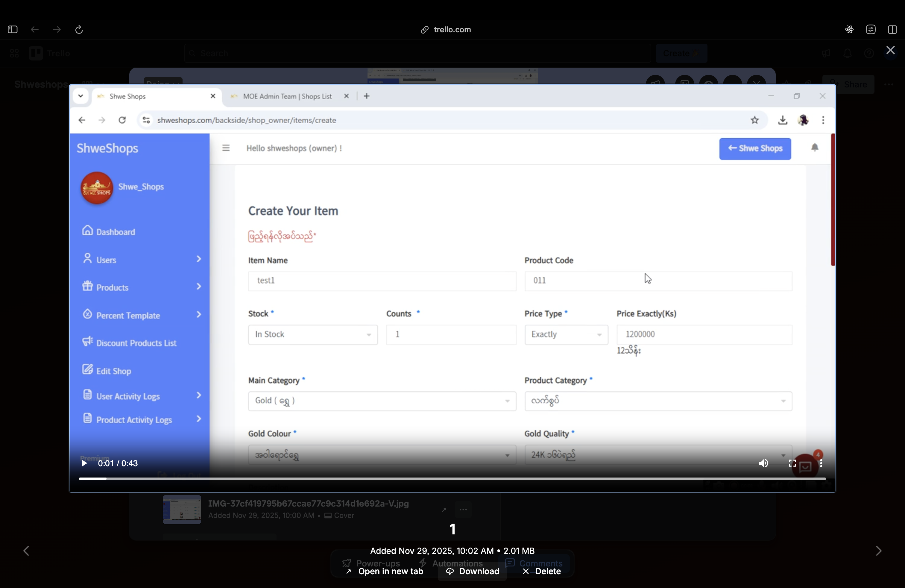The width and height of the screenshot is (905, 588).
Task: Reload the trello.com page
Action: pyautogui.click(x=79, y=30)
